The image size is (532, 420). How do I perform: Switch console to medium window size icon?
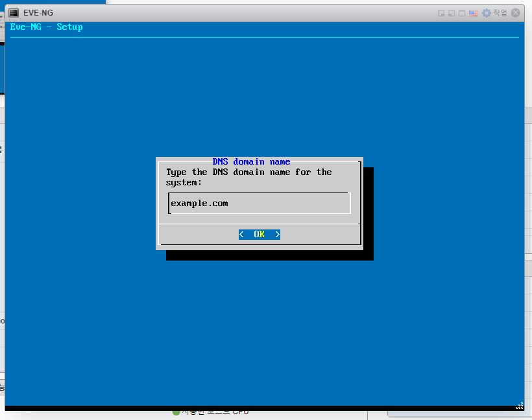click(x=452, y=13)
